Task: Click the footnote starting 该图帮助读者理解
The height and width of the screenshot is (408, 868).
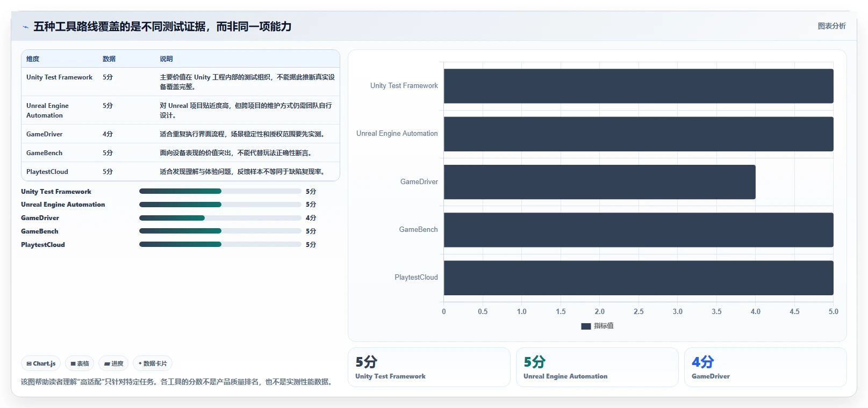Action: pos(177,382)
